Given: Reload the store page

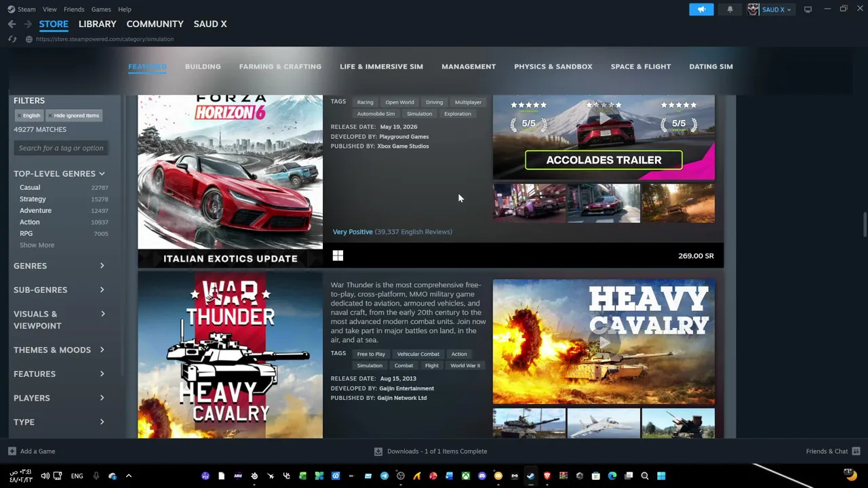Looking at the screenshot, I should 12,39.
